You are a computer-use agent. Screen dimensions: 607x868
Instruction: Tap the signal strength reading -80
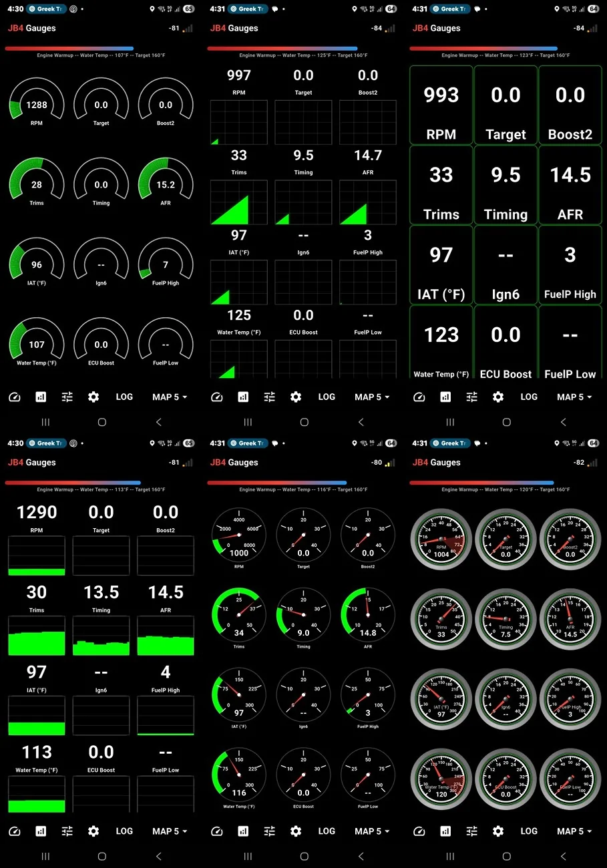pos(377,463)
